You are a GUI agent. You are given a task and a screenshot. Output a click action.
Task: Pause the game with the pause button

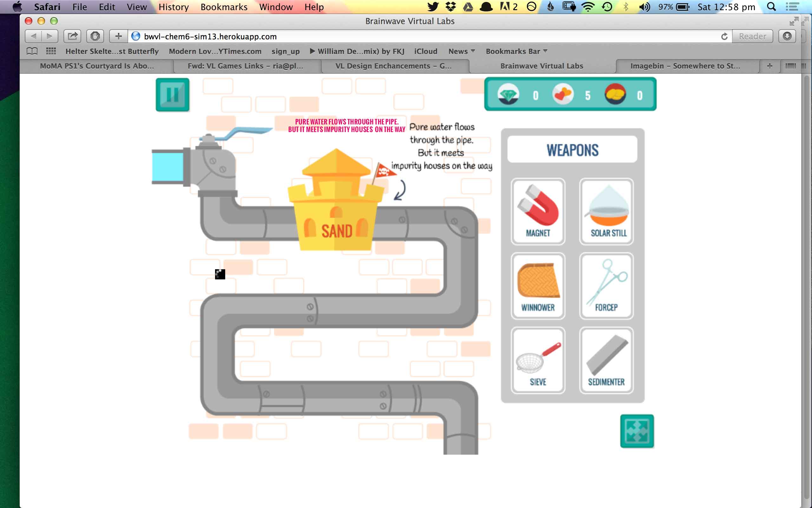click(173, 95)
